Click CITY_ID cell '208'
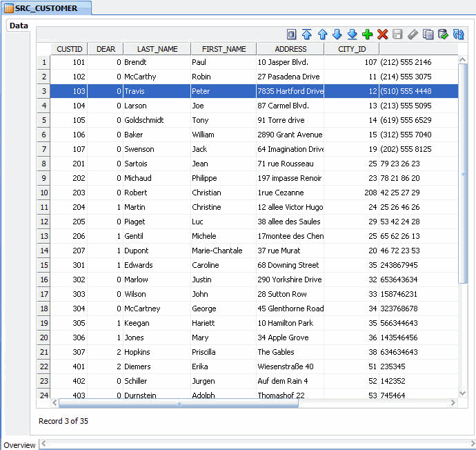This screenshot has height=450, width=476. tap(352, 193)
